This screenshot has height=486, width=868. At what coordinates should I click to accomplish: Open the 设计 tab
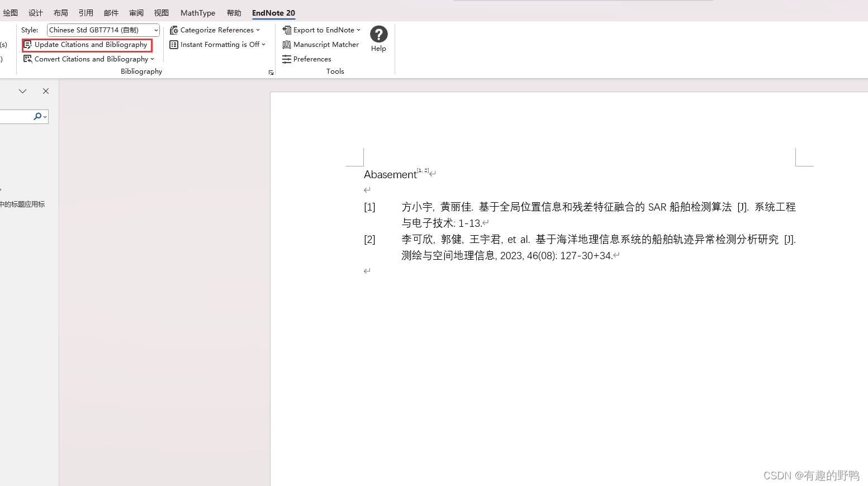pos(36,13)
